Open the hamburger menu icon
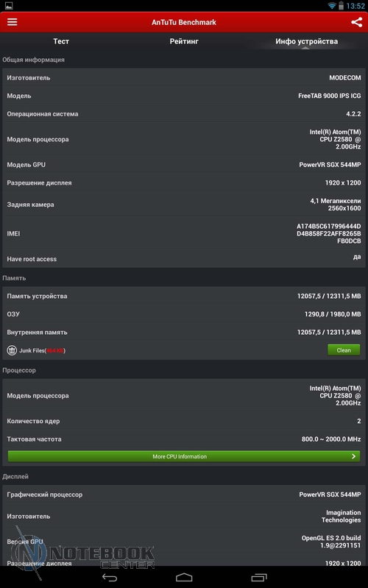 coord(13,22)
